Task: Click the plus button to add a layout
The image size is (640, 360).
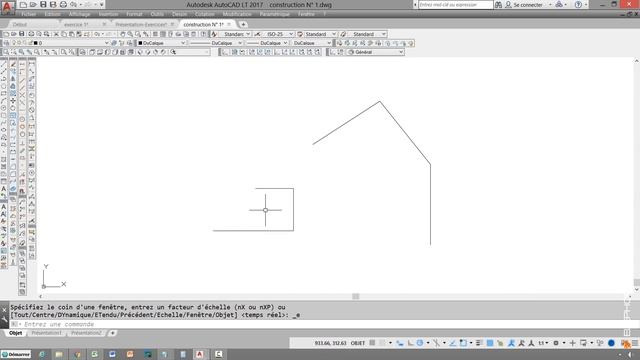Action: click(x=113, y=333)
